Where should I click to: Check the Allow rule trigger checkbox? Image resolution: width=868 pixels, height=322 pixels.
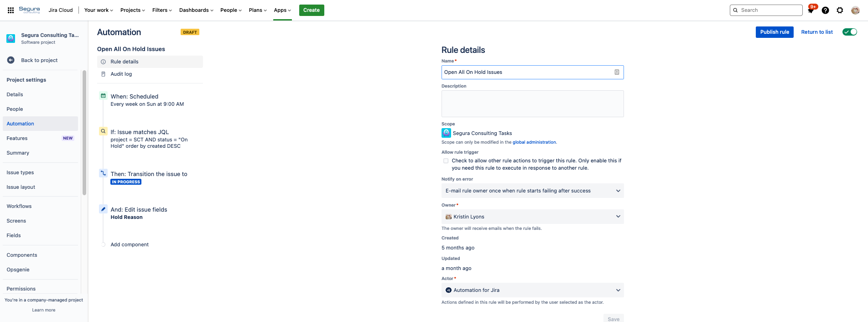(x=446, y=161)
